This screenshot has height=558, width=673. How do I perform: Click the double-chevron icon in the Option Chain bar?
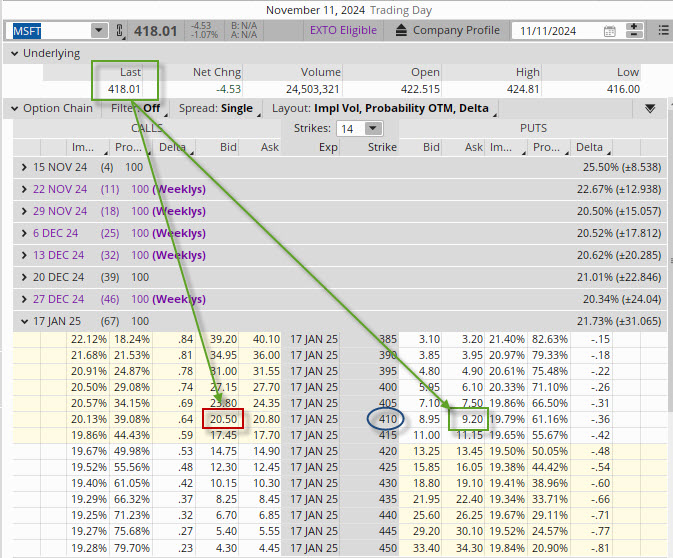pos(650,108)
